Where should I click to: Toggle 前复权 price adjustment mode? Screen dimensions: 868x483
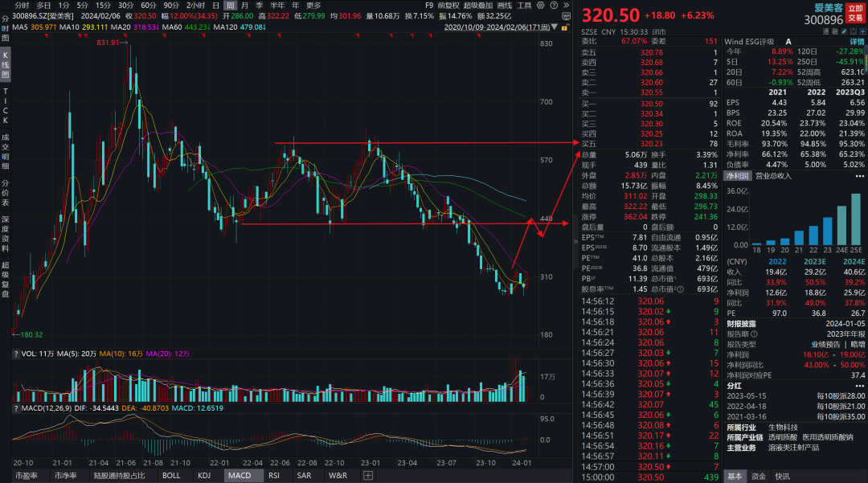click(448, 5)
